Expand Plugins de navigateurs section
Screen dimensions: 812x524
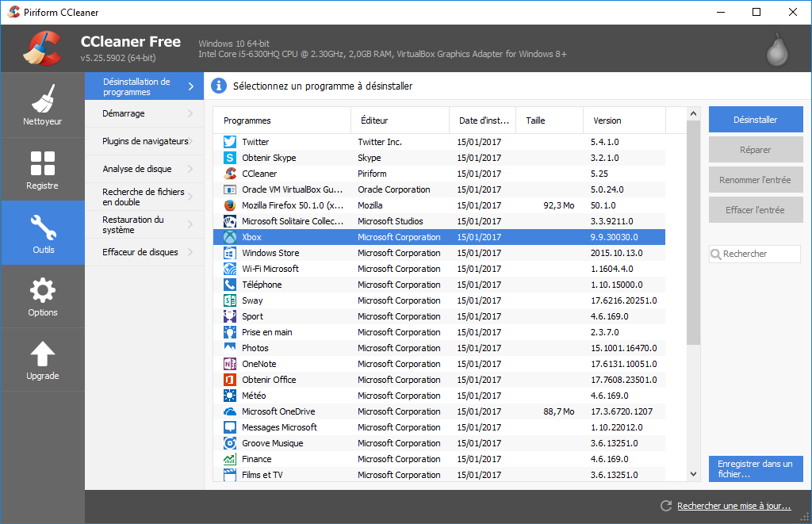coord(144,141)
